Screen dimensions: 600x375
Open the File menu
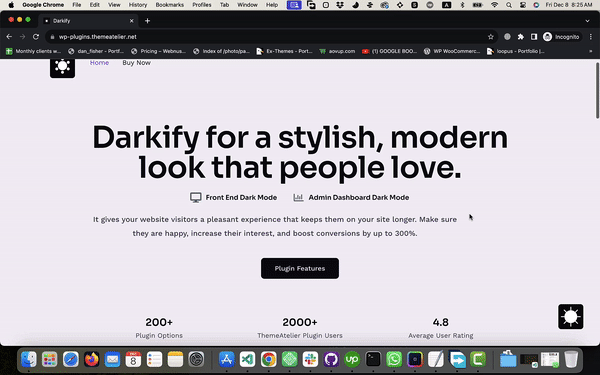tap(77, 5)
